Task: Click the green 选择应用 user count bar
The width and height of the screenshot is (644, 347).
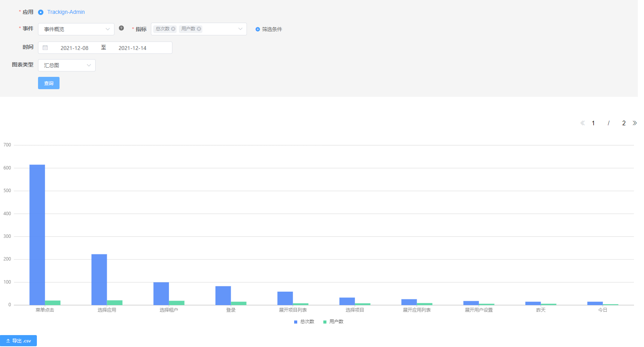Action: [x=115, y=303]
